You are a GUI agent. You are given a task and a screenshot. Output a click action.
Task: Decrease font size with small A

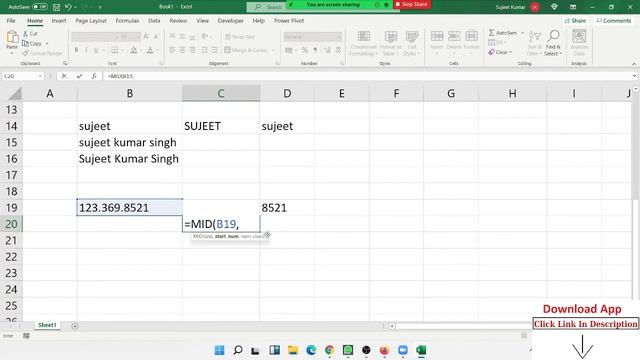pyautogui.click(x=156, y=37)
